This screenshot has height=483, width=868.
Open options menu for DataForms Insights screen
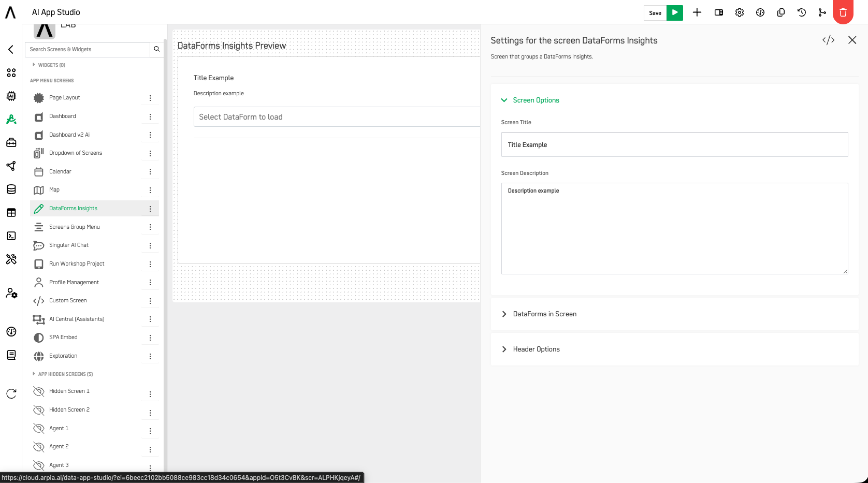150,209
